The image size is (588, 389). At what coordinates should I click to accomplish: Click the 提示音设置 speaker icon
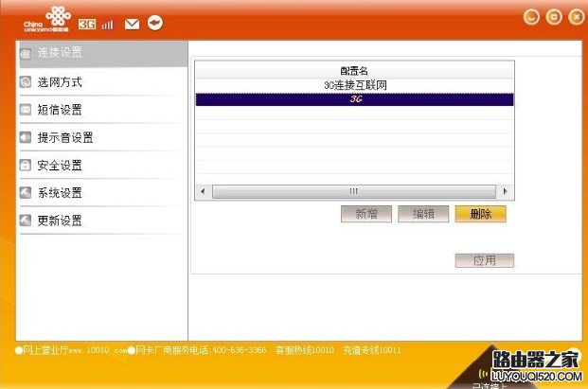26,137
